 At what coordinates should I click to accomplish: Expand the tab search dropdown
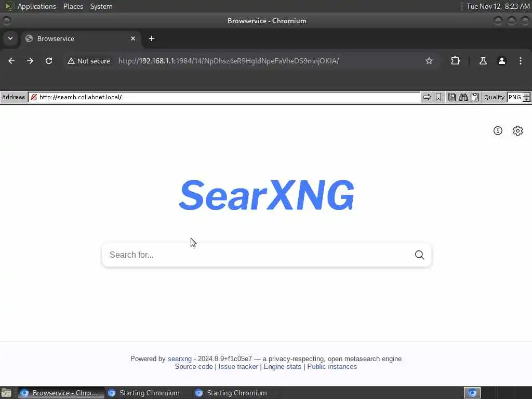[x=10, y=38]
